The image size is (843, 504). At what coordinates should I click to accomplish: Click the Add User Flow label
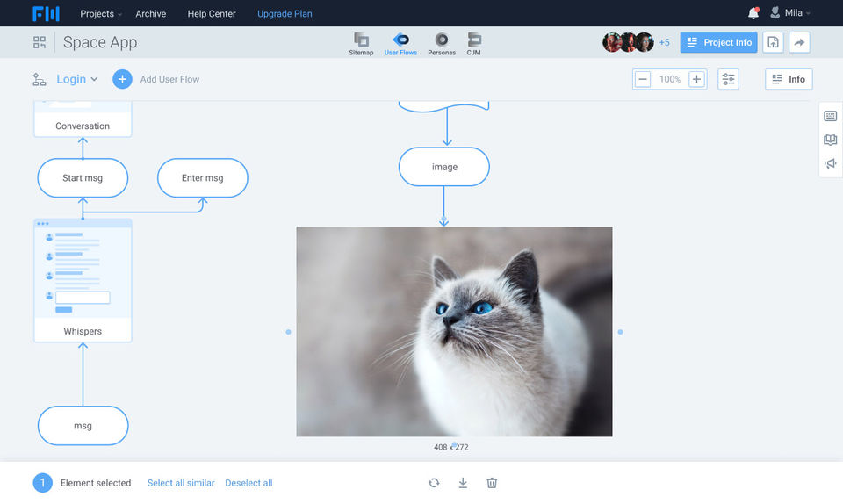[x=169, y=80]
